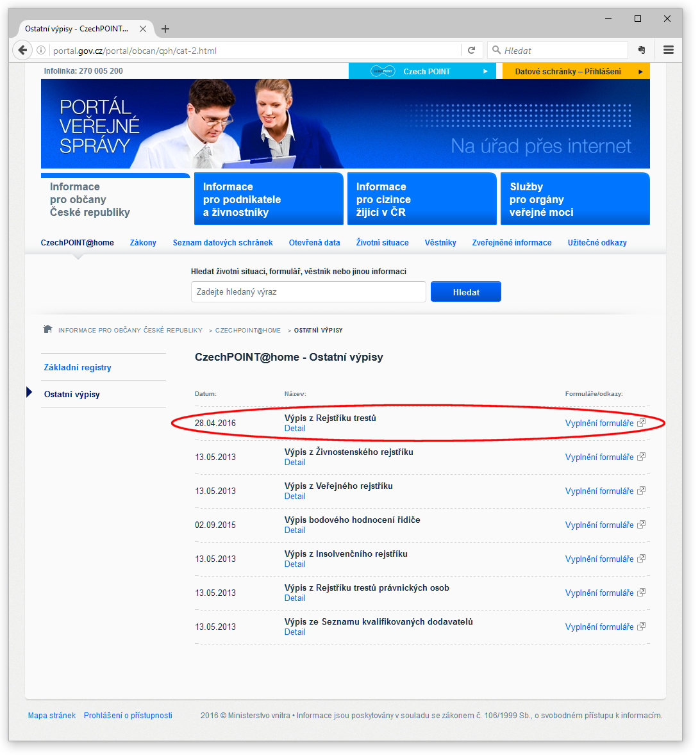Click the external link icon for Veřejného rejstříku row
This screenshot has height=756, width=700.
[x=641, y=491]
